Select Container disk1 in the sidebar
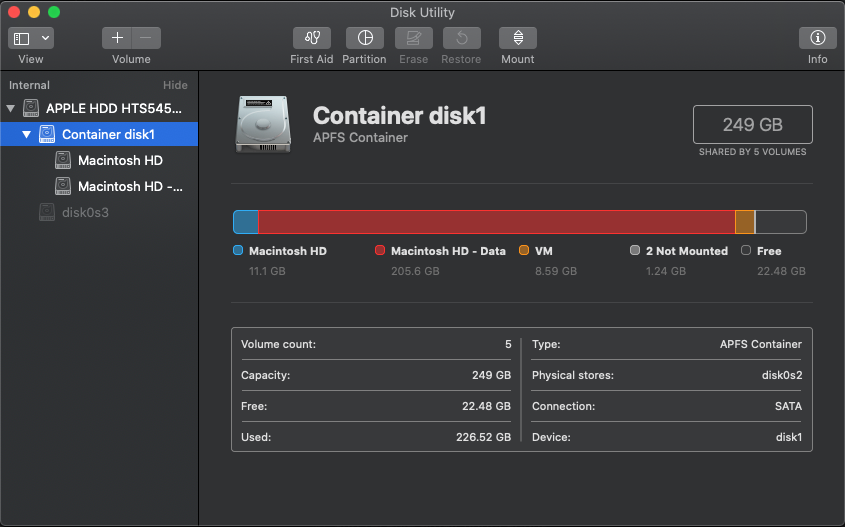 [99, 134]
